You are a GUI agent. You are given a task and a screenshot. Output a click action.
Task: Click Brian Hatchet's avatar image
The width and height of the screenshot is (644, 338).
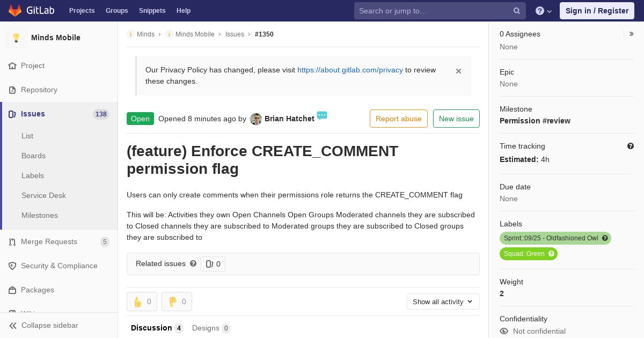256,119
